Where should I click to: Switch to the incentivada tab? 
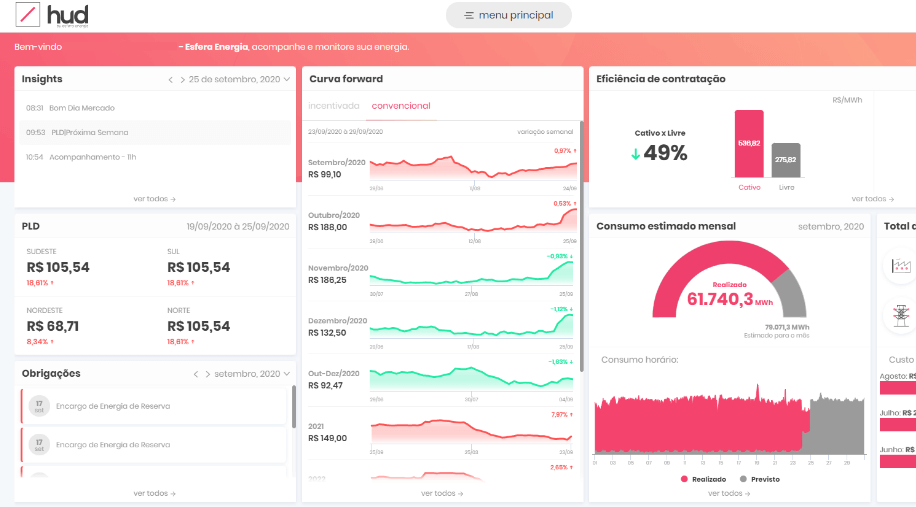333,106
